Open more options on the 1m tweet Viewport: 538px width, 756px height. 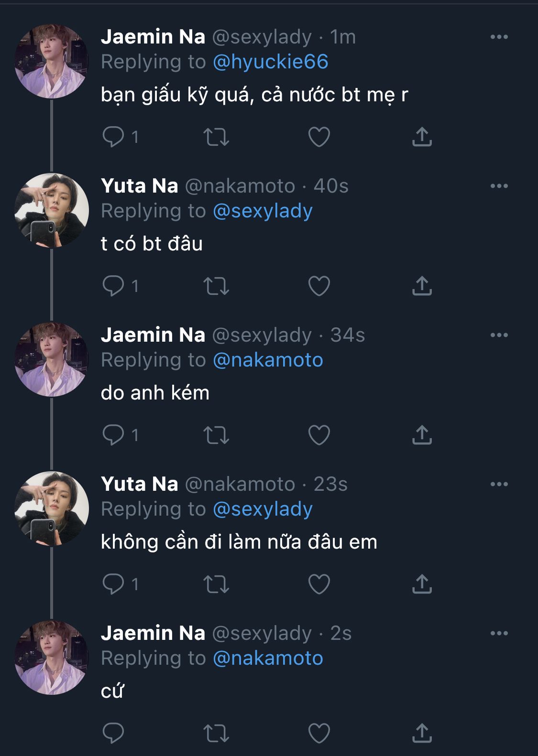[x=499, y=37]
